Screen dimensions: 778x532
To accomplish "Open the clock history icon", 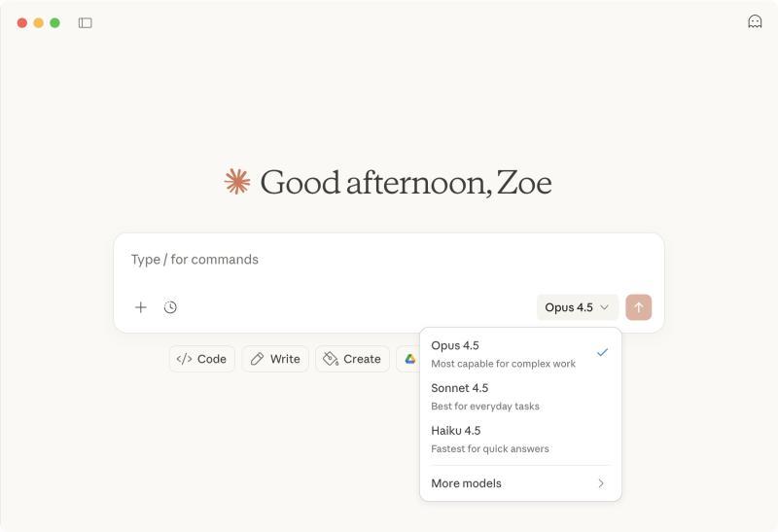I will click(170, 307).
